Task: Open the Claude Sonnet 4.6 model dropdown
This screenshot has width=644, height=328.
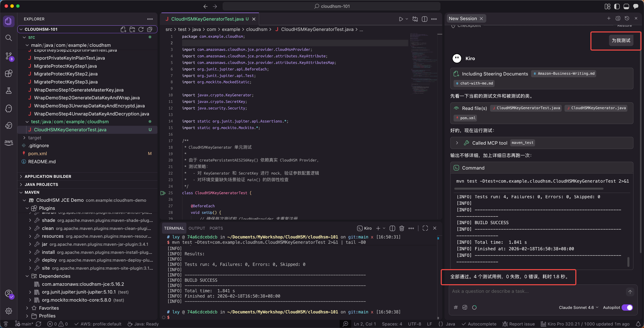Action: coord(578,307)
